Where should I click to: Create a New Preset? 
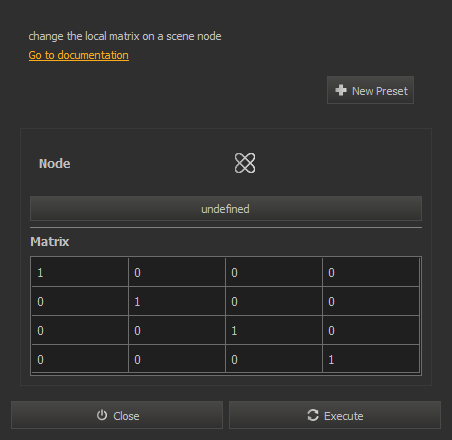[x=370, y=90]
